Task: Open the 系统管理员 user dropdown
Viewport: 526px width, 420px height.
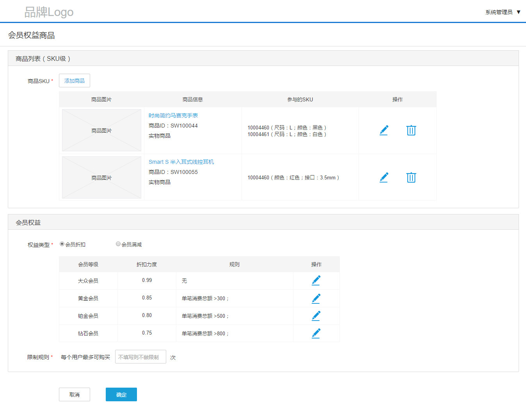Action: coord(503,12)
